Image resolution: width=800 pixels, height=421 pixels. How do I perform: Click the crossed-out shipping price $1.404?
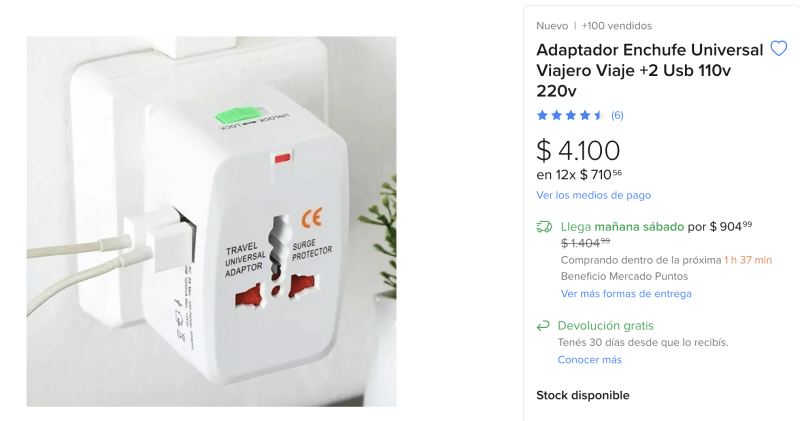pyautogui.click(x=585, y=242)
